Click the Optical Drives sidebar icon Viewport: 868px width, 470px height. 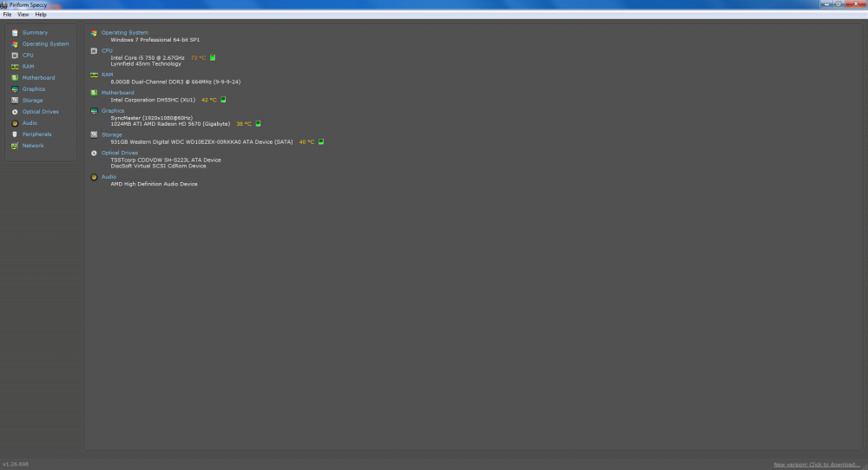point(15,112)
